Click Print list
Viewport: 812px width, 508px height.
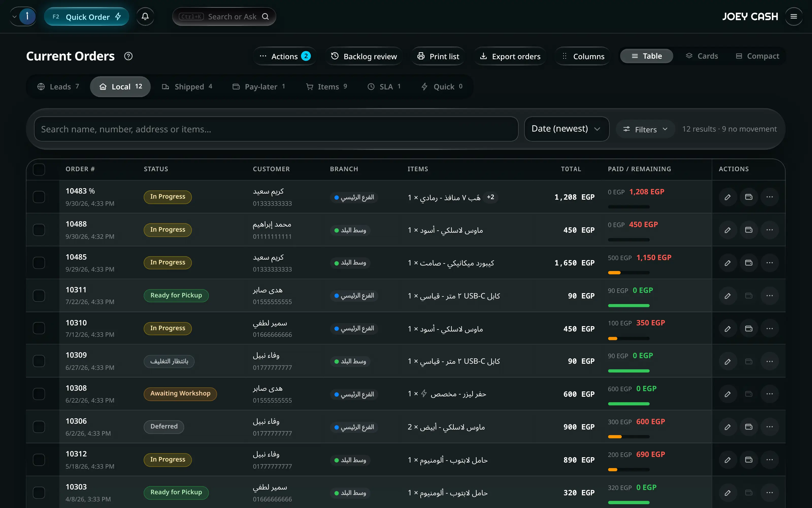pyautogui.click(x=438, y=56)
